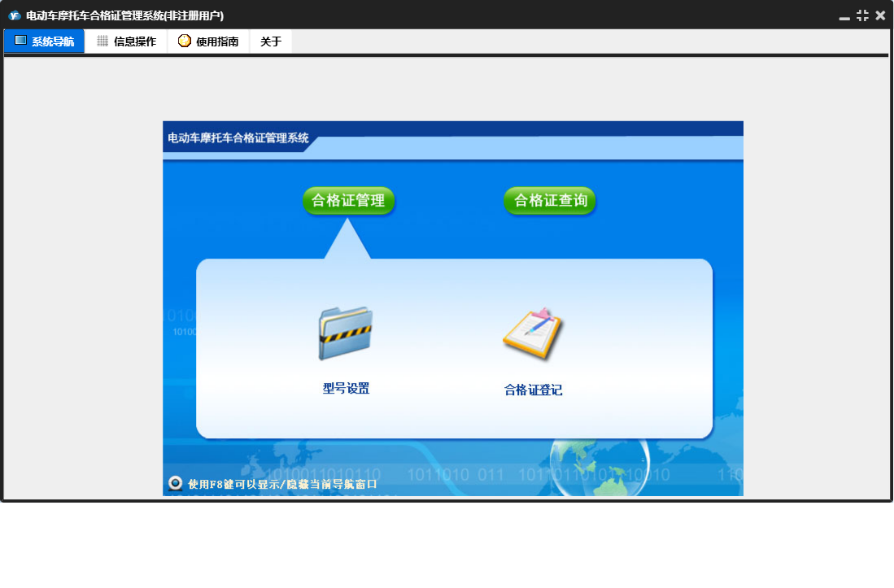This screenshot has height=588, width=894.
Task: Click the panel title 电动车摩托车合格证管理系统
Action: tap(238, 138)
